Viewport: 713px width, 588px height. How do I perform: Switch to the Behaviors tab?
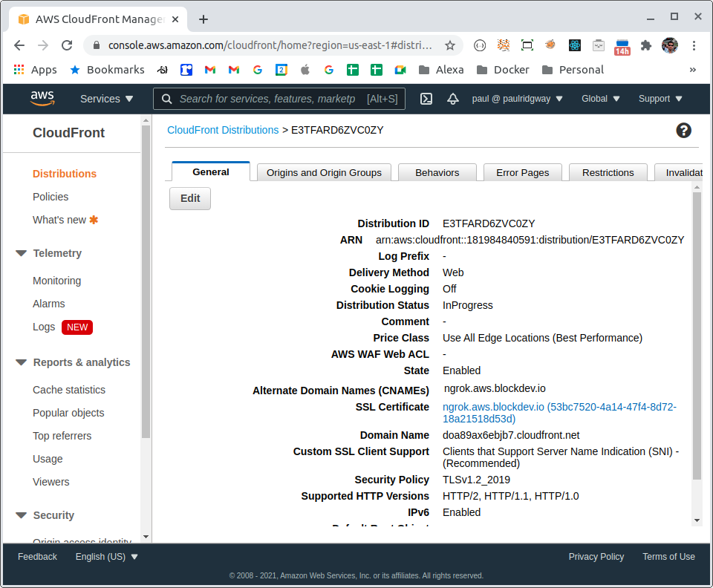tap(437, 173)
